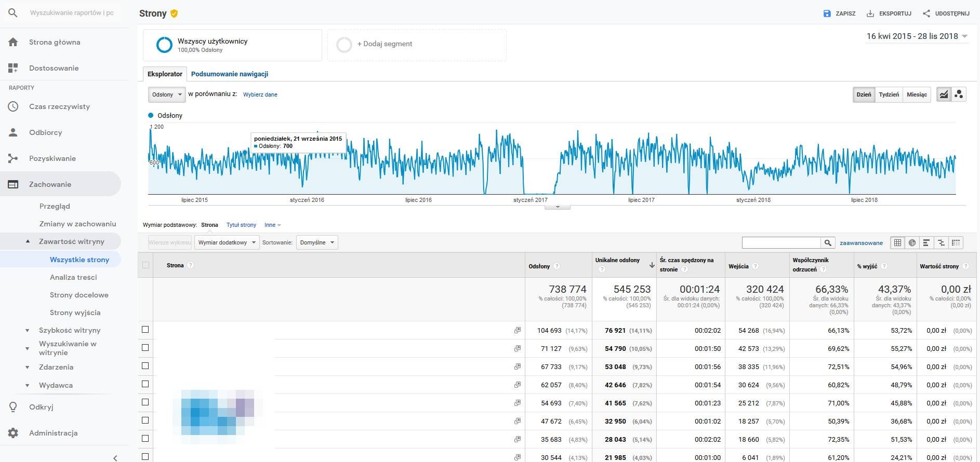Open Strony docelowe in sidebar
This screenshot has width=980, height=462.
(x=79, y=295)
